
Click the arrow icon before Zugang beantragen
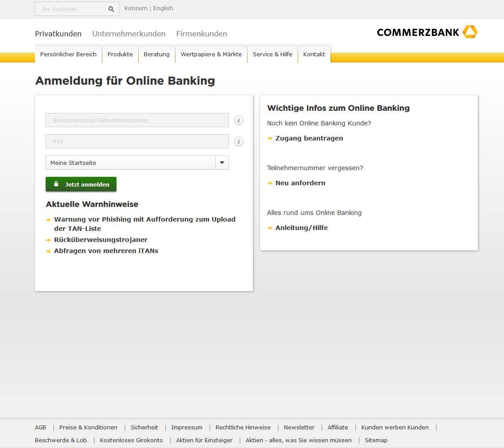coord(270,138)
